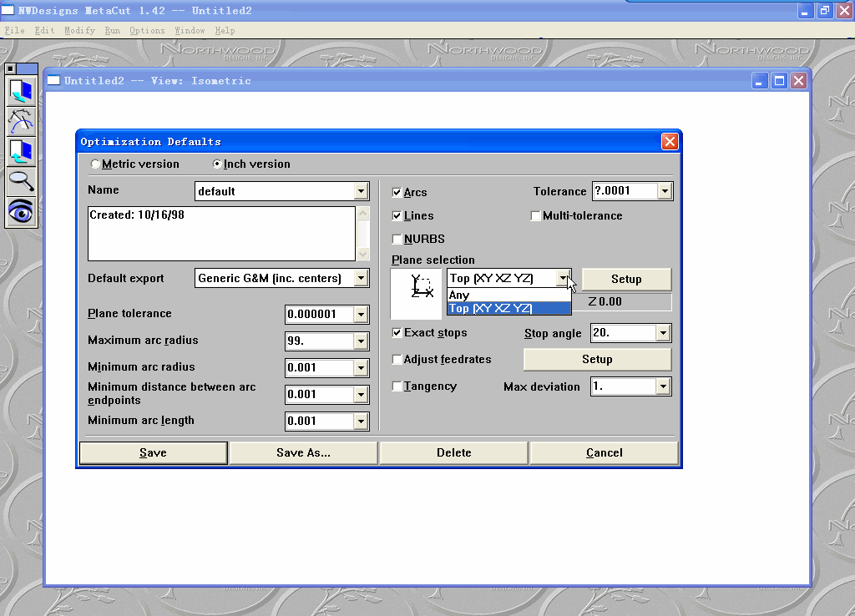The width and height of the screenshot is (855, 616).
Task: Open the Window menu
Action: point(190,31)
